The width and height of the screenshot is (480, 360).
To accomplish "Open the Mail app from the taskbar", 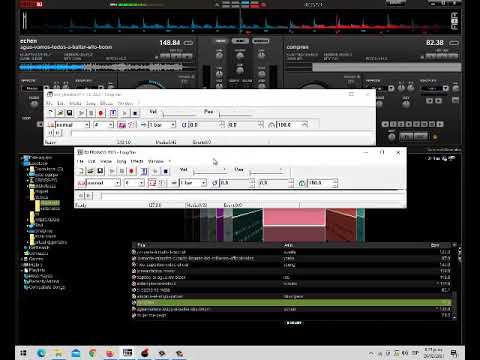I will 76,353.
